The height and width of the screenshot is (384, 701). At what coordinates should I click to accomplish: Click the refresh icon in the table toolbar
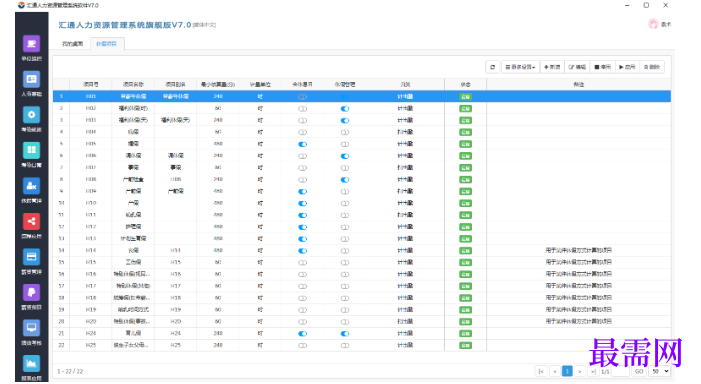[x=493, y=67]
